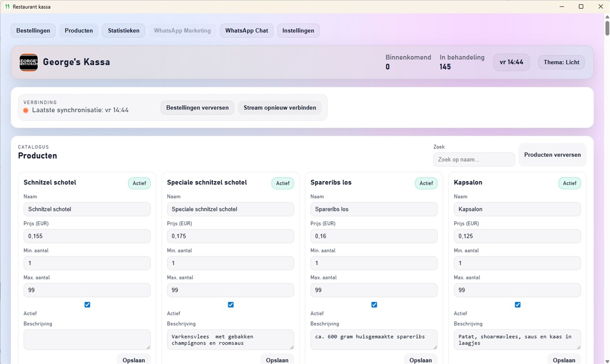This screenshot has height=364, width=610.
Task: Open the Bestellingen tab
Action: (33, 31)
